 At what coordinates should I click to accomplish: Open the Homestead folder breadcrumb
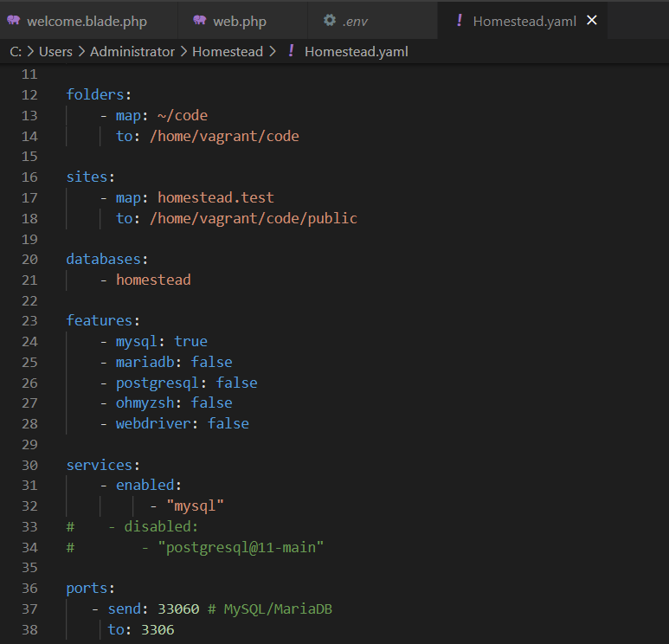(x=228, y=52)
